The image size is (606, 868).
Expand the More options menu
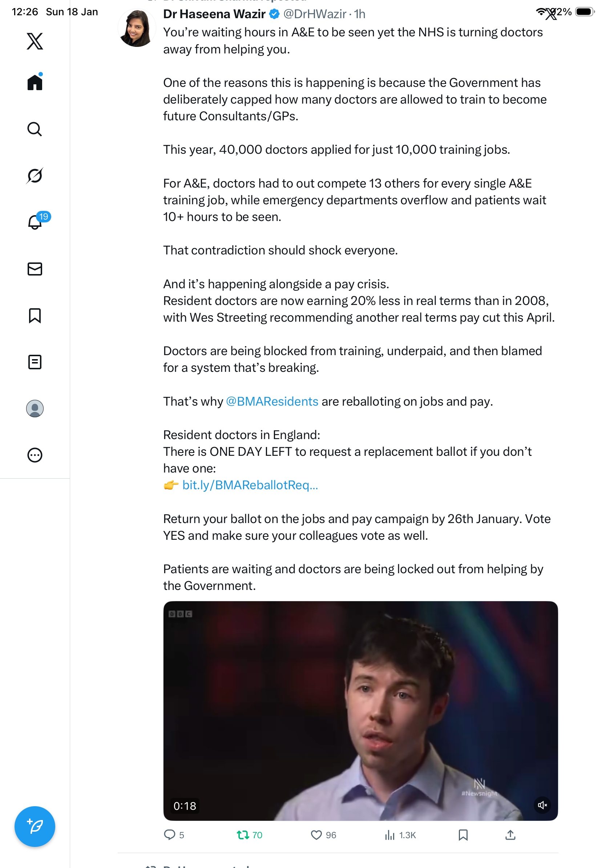pos(35,455)
